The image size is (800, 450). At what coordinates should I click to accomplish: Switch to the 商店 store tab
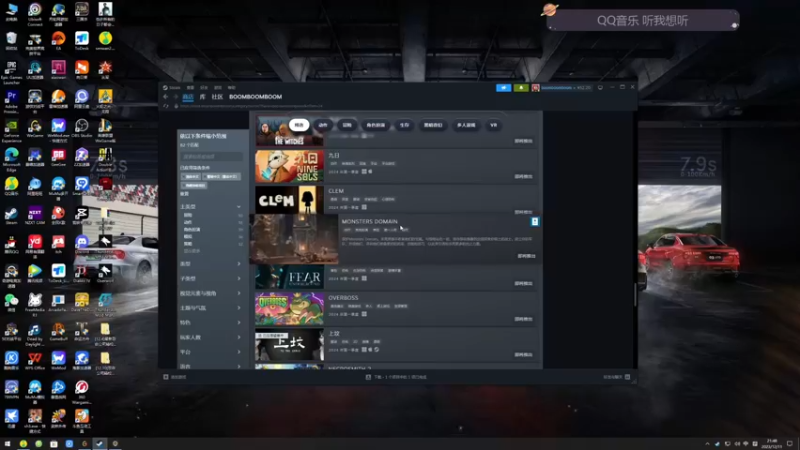pos(188,97)
